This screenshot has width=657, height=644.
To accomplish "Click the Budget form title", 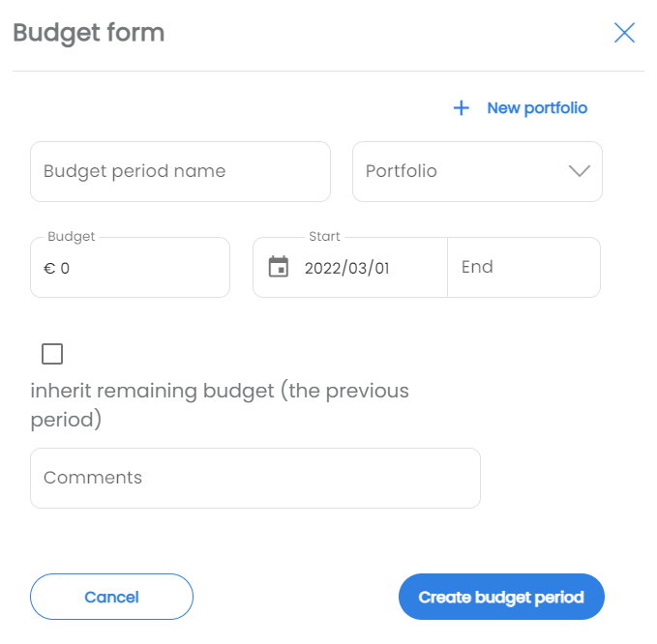I will click(89, 33).
